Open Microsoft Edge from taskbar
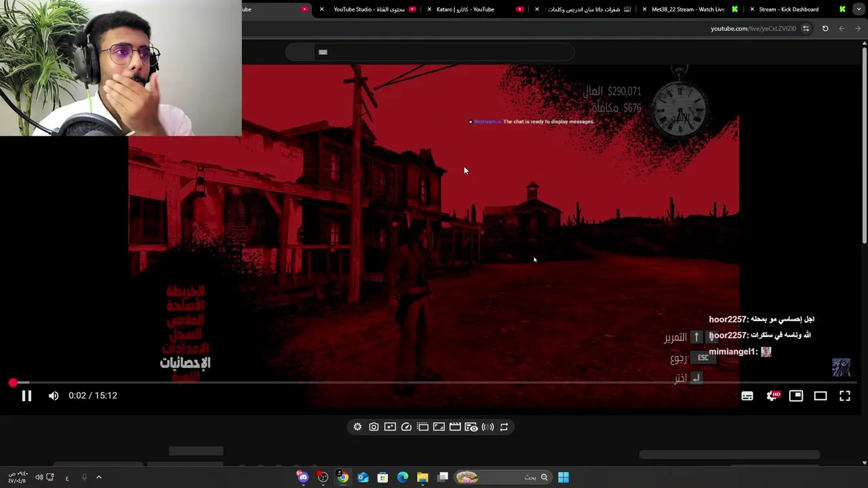This screenshot has width=868, height=488. click(403, 477)
